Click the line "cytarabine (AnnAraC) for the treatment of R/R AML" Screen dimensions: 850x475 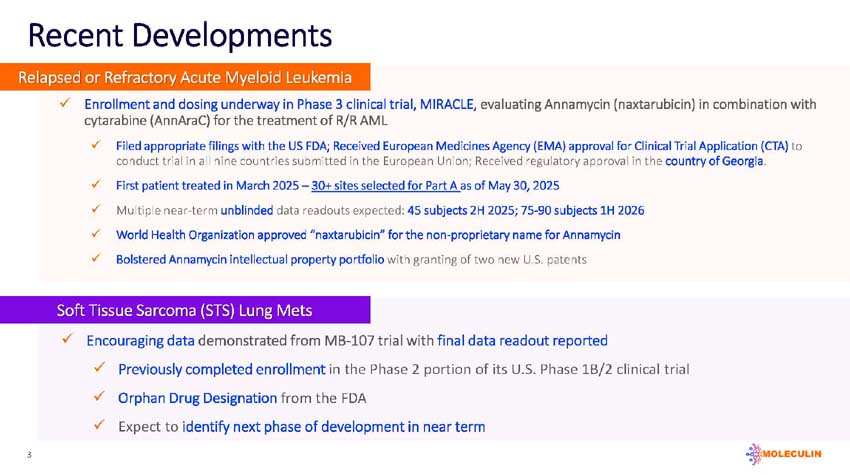click(236, 120)
